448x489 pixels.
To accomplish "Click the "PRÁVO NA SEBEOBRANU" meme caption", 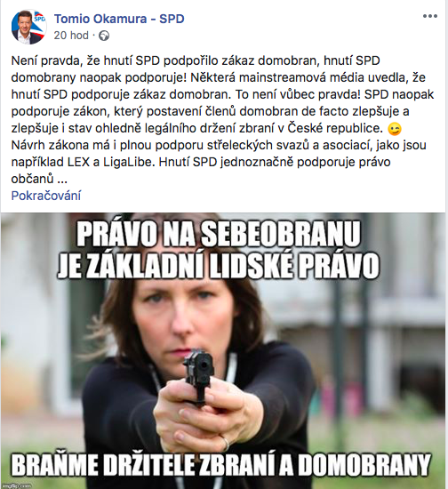I will pos(219,234).
